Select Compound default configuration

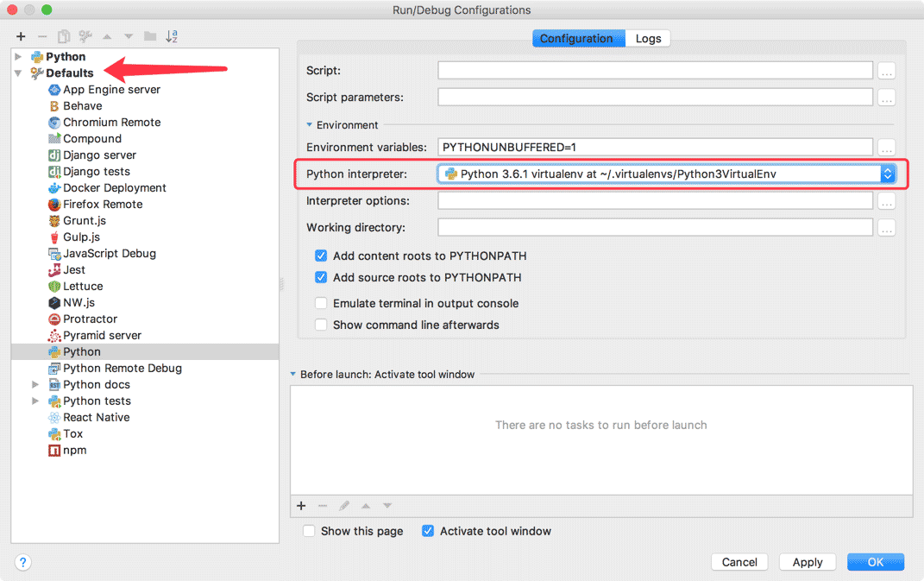click(x=92, y=139)
